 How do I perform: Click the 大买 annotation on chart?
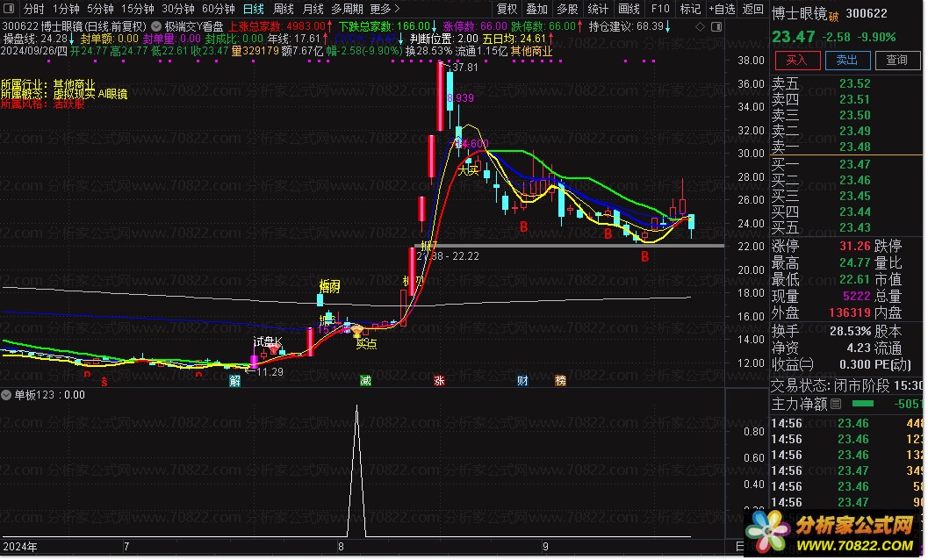click(x=469, y=170)
